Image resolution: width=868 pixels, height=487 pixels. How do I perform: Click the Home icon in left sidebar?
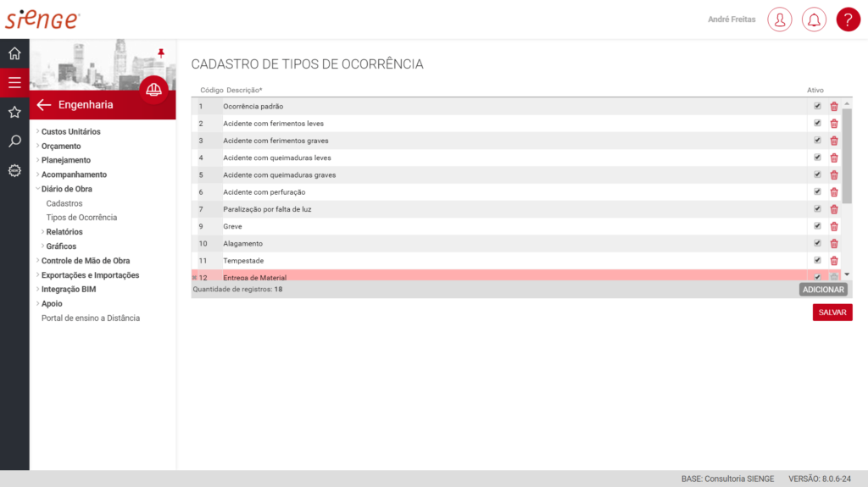pyautogui.click(x=14, y=53)
